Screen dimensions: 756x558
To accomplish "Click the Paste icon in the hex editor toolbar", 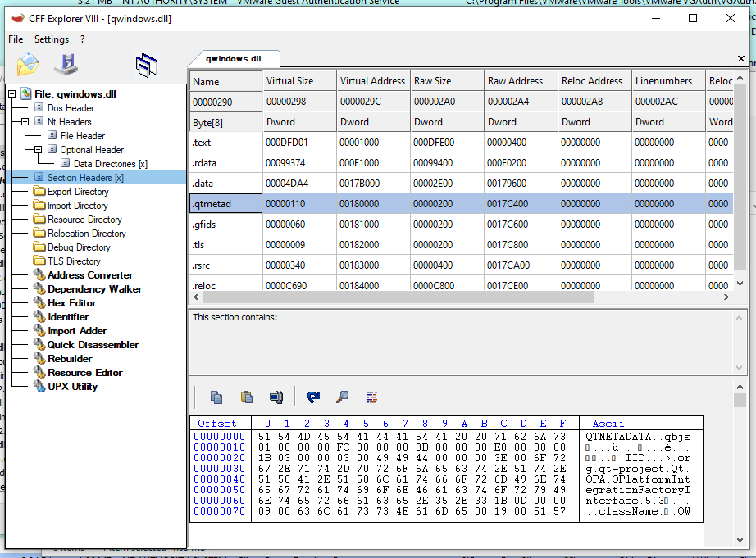I will point(247,397).
